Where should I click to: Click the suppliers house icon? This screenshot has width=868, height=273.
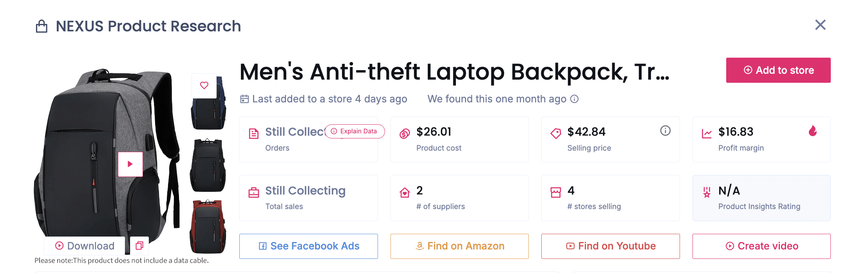pos(404,192)
